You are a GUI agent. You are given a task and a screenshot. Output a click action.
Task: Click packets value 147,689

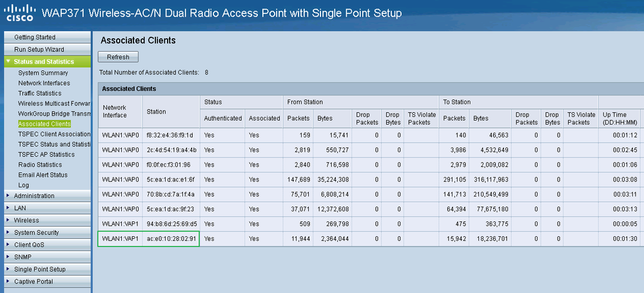pyautogui.click(x=298, y=179)
